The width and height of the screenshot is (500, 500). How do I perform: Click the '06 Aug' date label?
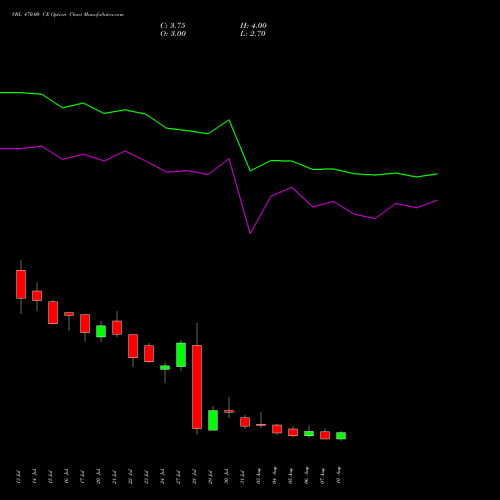[x=306, y=476]
